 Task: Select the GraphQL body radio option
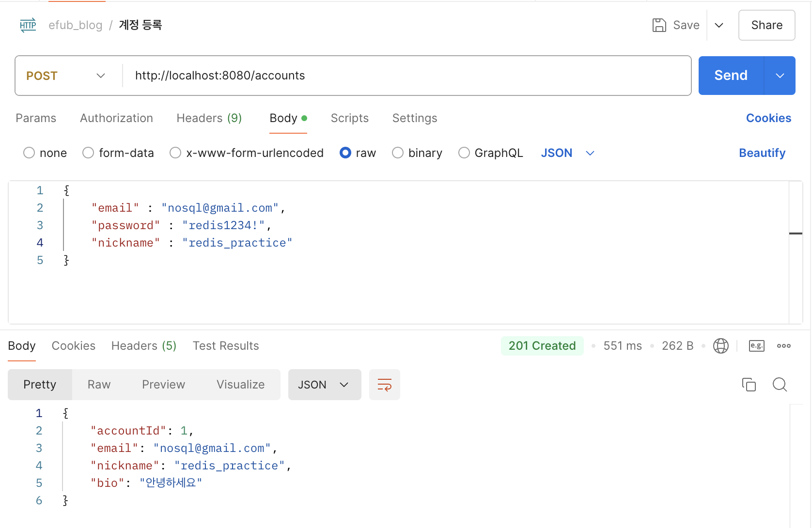click(464, 153)
